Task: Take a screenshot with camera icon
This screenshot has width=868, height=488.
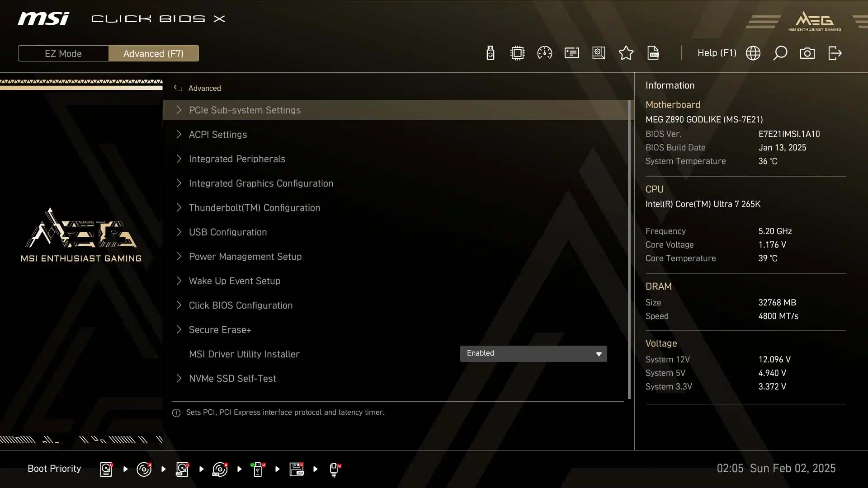Action: tap(807, 53)
